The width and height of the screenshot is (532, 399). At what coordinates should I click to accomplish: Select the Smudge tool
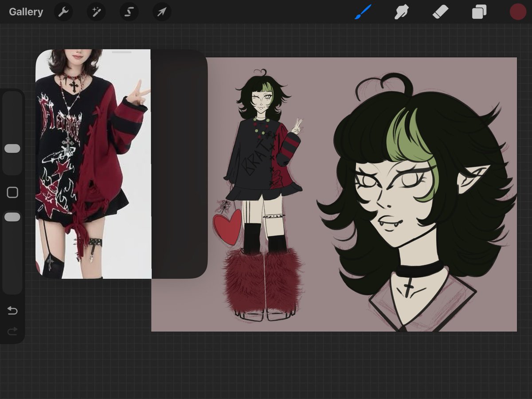point(401,12)
